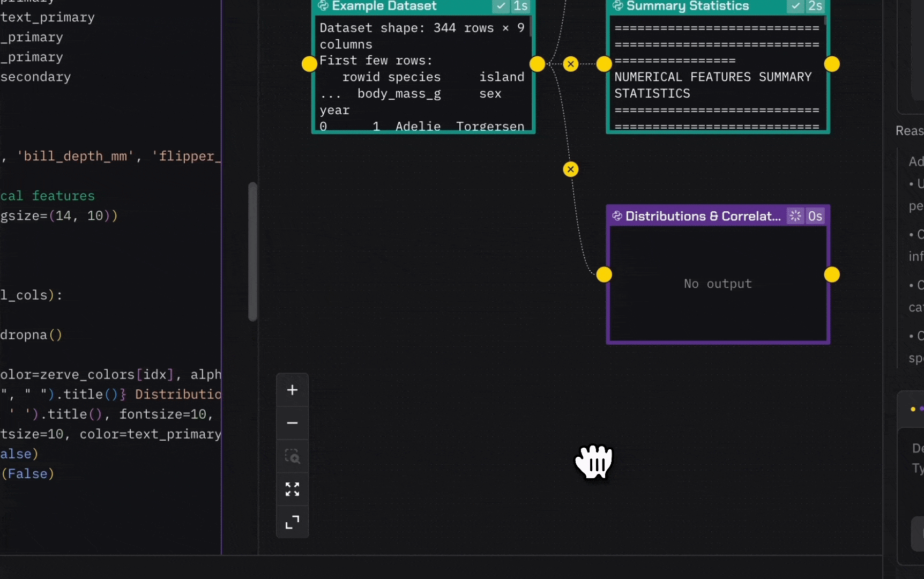
Task: Click the Summary Statistics output port
Action: 832,64
